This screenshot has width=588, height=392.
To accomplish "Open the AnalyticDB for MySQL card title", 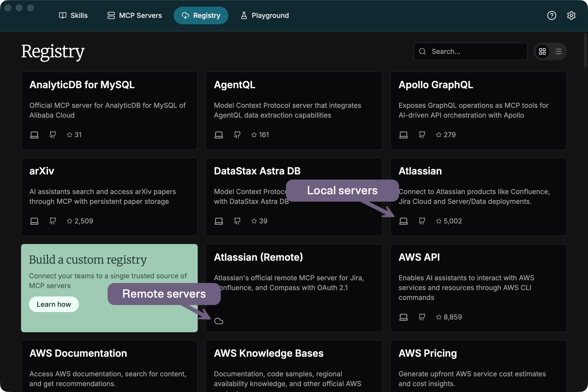I will [82, 85].
